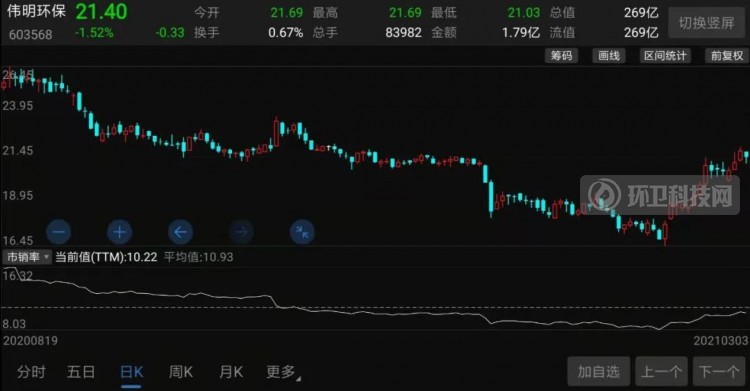Tap the start date 20200819
This screenshot has height=391, width=750.
pyautogui.click(x=30, y=341)
